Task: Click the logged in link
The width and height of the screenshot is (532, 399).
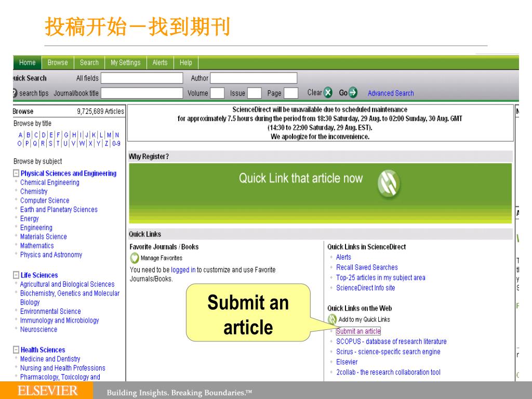Action: (183, 270)
